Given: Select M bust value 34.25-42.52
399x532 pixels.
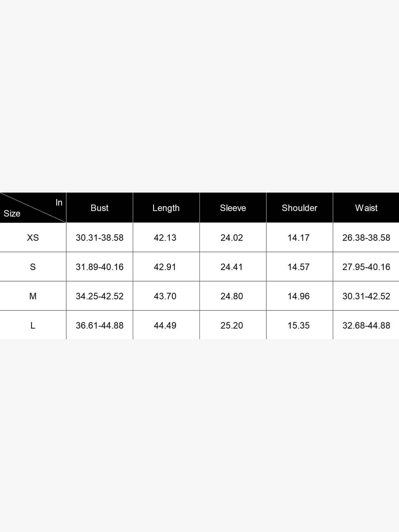Looking at the screenshot, I should click(100, 296).
